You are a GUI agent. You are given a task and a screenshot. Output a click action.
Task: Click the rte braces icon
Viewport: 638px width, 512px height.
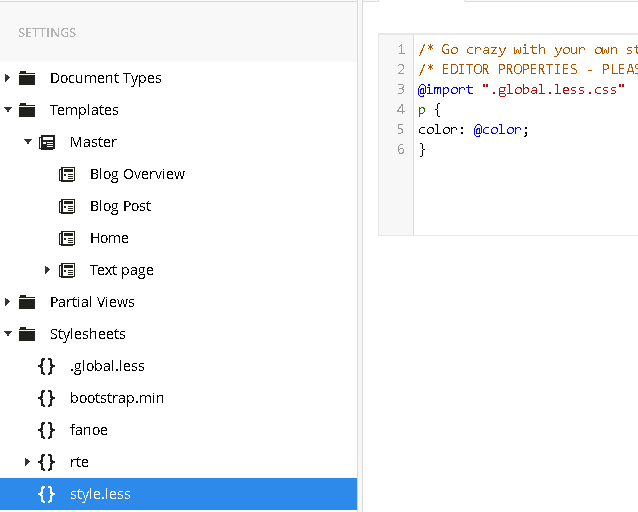[x=46, y=462]
